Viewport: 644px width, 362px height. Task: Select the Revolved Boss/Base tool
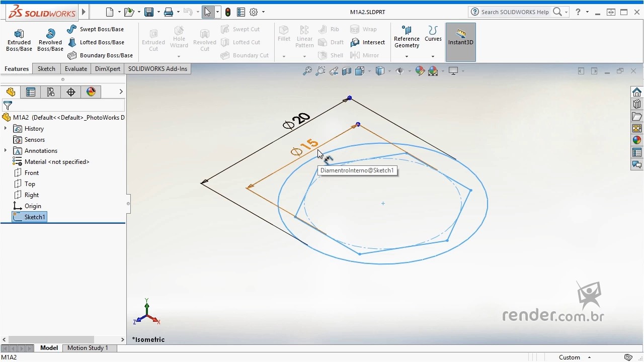pos(50,40)
